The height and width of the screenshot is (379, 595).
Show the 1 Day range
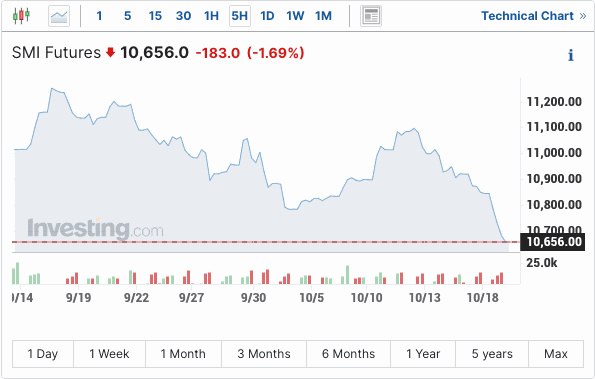click(x=43, y=354)
